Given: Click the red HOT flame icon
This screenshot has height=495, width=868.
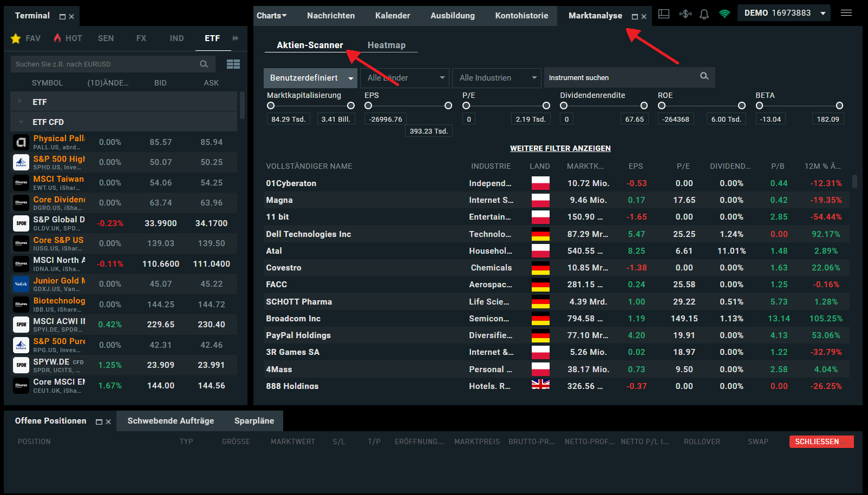Looking at the screenshot, I should (x=57, y=38).
